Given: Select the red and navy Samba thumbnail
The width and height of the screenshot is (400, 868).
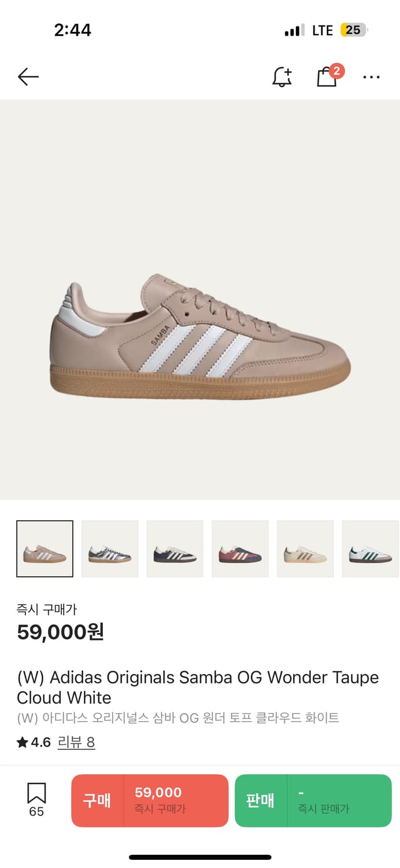Looking at the screenshot, I should coord(240,549).
